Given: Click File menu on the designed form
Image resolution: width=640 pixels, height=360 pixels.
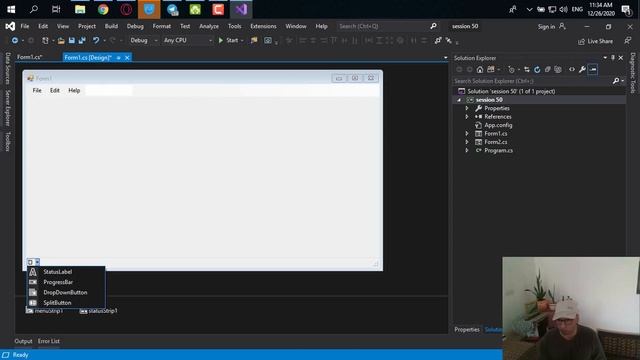Looking at the screenshot, I should click(37, 91).
